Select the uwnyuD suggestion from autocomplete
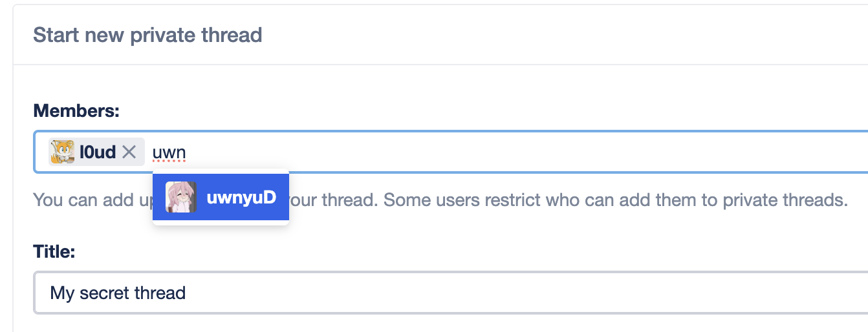Image resolution: width=868 pixels, height=332 pixels. pos(221,198)
